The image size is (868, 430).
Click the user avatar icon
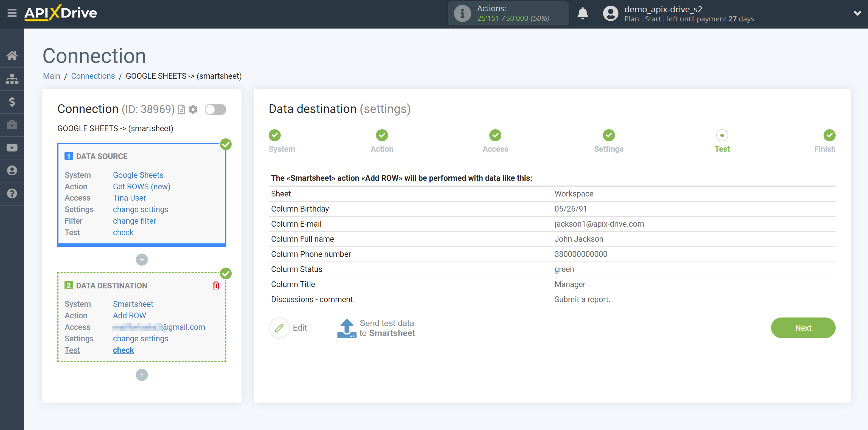coord(611,13)
